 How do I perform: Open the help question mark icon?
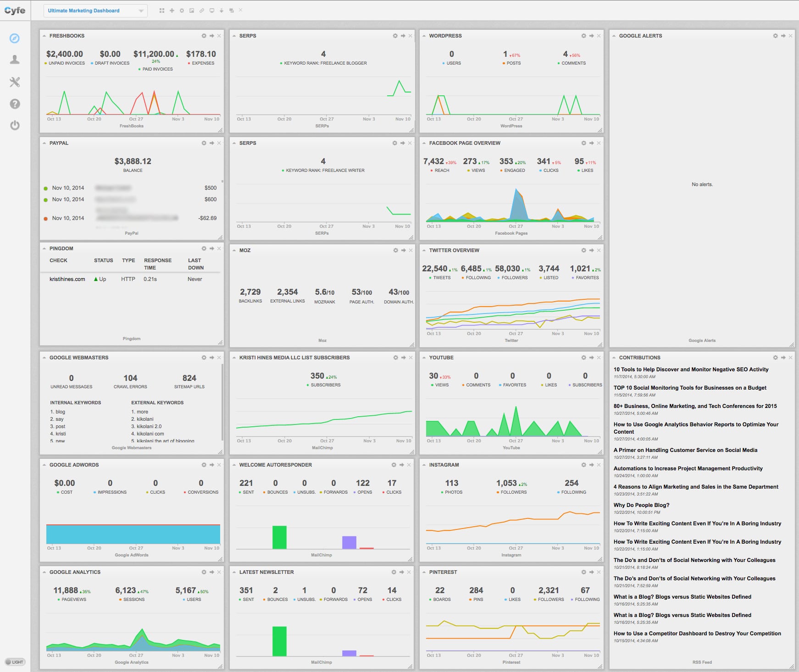[15, 104]
